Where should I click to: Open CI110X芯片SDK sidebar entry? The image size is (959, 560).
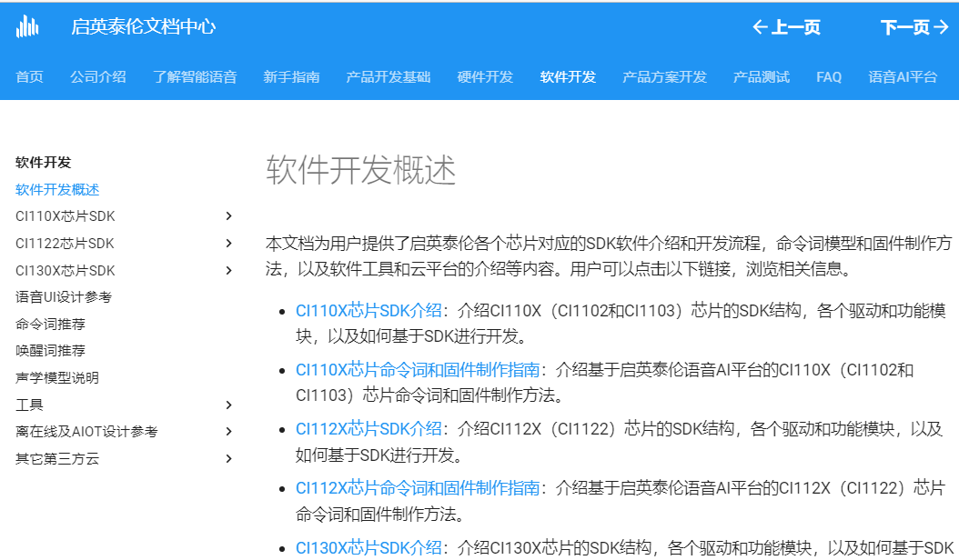click(x=66, y=216)
